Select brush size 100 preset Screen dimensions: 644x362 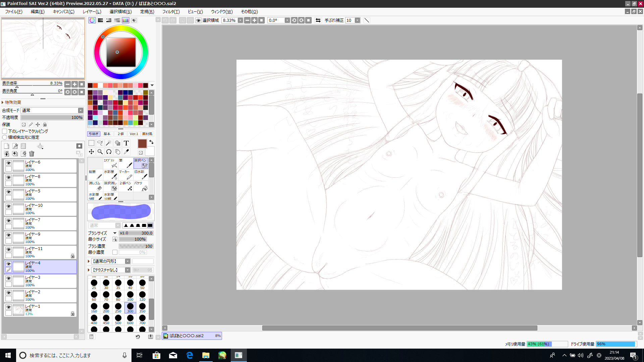(x=130, y=296)
